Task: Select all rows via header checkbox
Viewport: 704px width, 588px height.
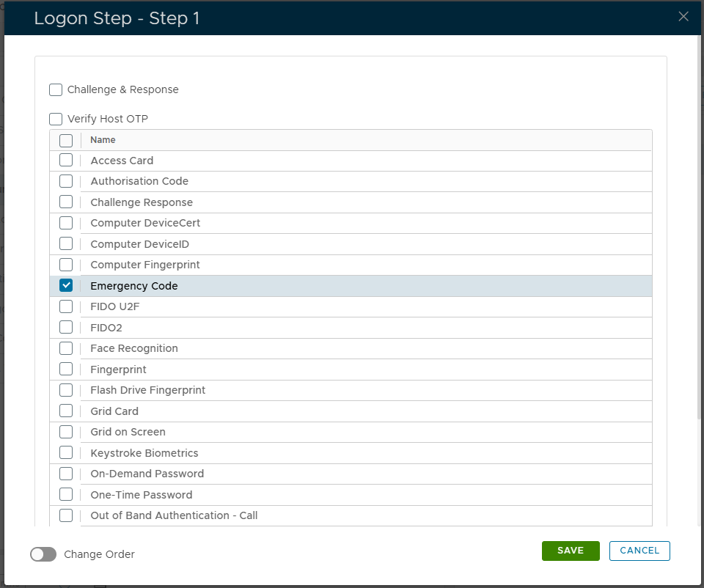Action: click(x=66, y=140)
